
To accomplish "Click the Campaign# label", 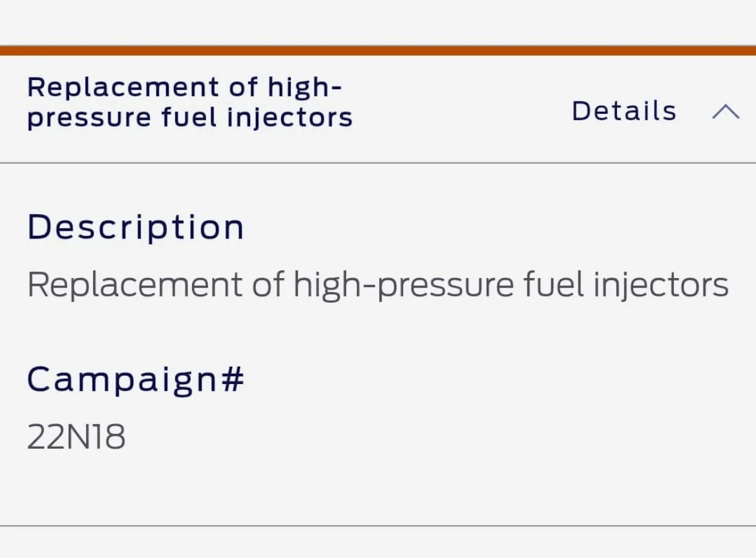I will click(136, 379).
